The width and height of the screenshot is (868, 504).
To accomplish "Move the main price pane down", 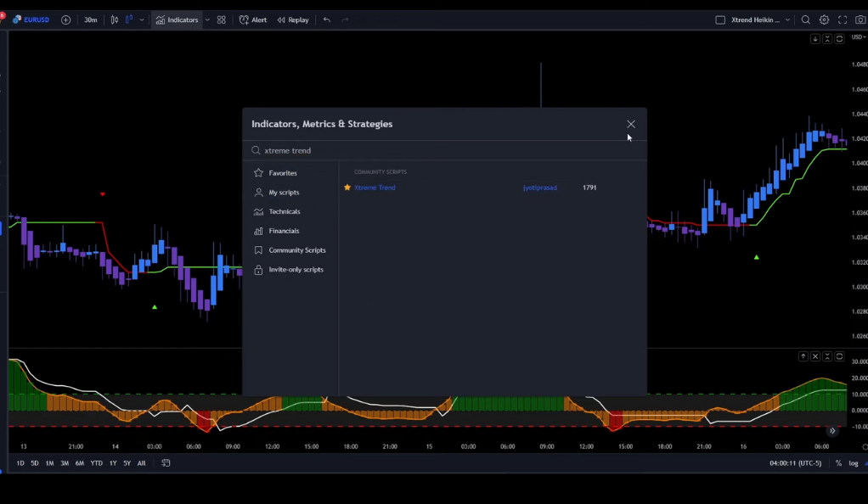I will (x=814, y=39).
